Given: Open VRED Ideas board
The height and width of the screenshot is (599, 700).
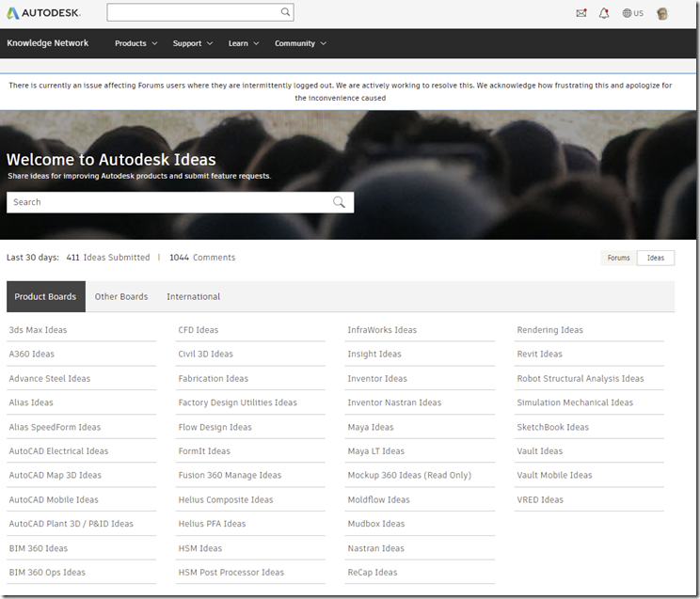Looking at the screenshot, I should point(540,500).
